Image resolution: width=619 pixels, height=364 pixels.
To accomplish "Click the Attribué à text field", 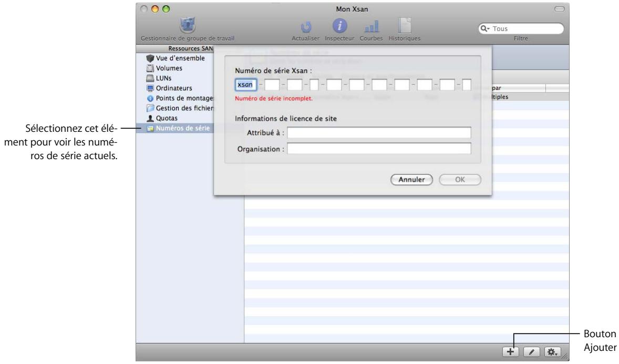I will [x=379, y=133].
